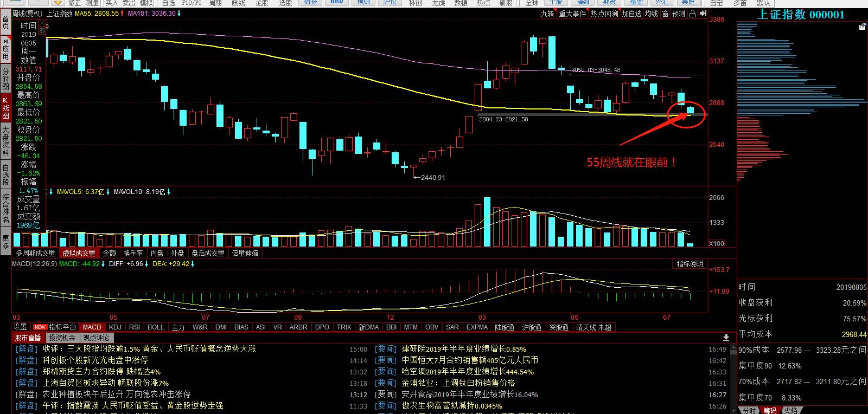
Task: Click the 上证指数 000001 title
Action: pos(801,15)
